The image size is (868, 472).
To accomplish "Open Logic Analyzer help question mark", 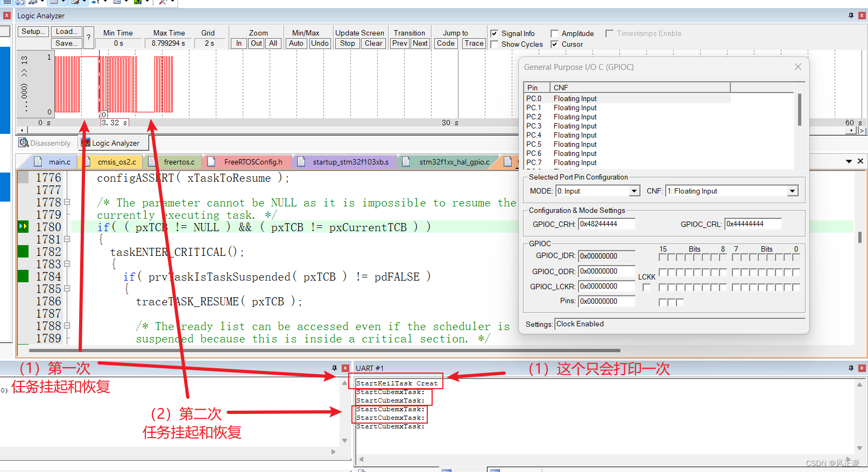I will click(89, 38).
